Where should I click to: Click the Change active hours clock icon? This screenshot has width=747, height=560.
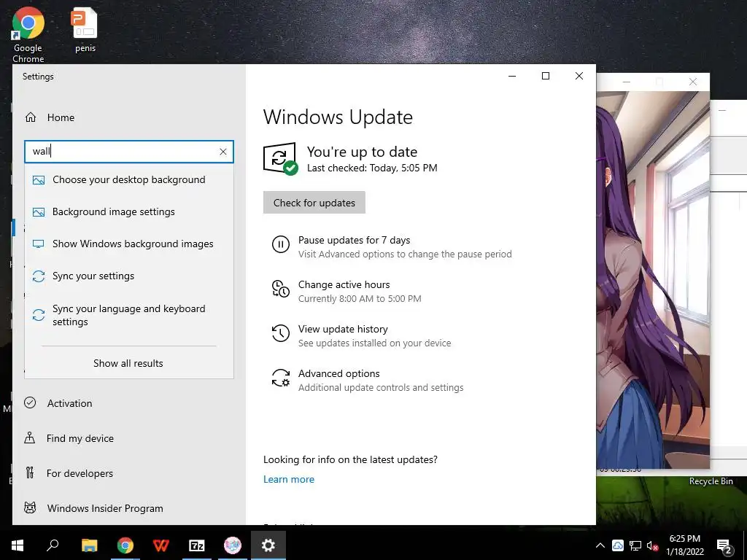click(x=281, y=289)
